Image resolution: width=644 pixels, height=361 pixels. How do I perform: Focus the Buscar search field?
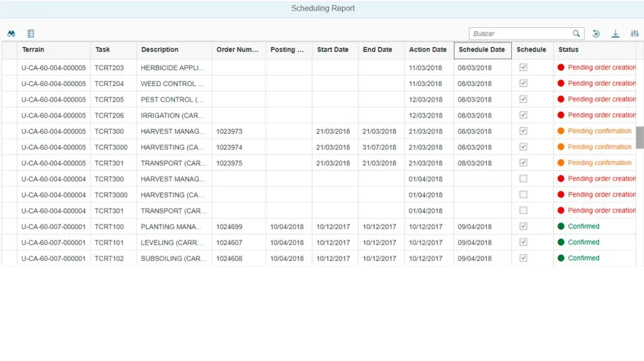click(521, 34)
